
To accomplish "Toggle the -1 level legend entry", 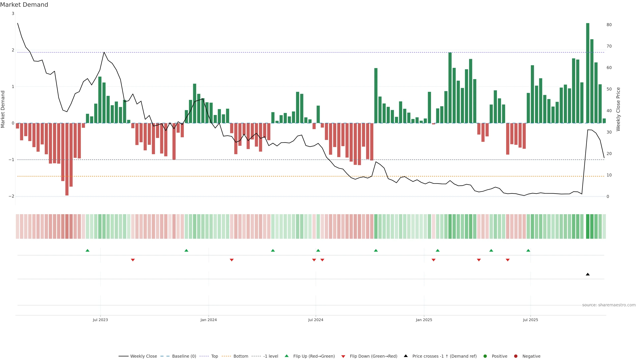I will tap(271, 356).
